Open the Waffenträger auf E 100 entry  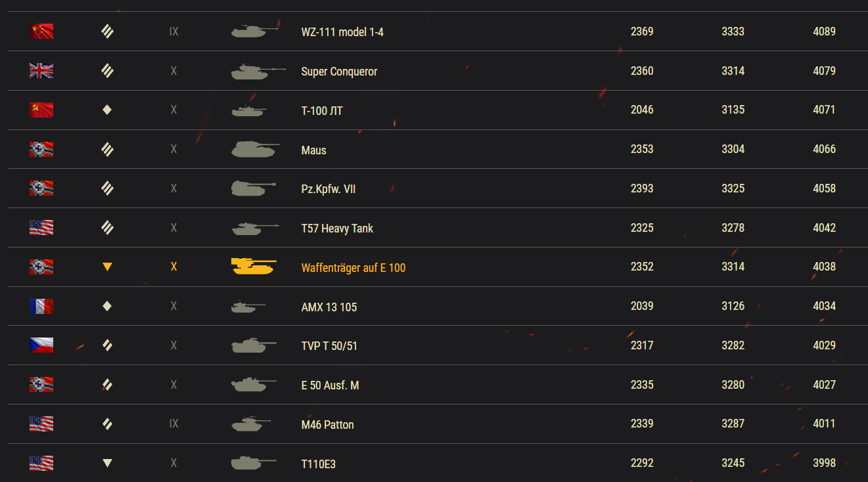point(353,268)
